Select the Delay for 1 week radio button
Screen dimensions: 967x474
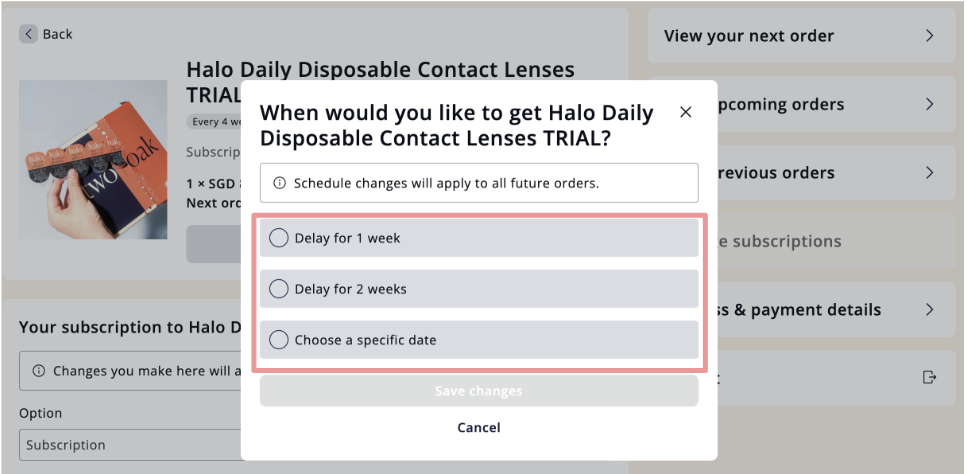tap(279, 238)
